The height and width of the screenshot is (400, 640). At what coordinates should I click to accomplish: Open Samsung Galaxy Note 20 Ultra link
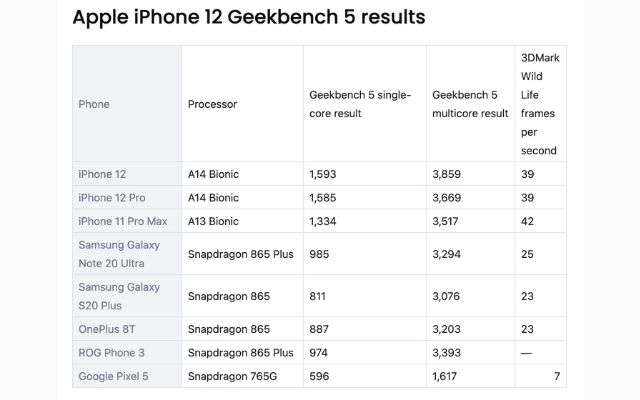pyautogui.click(x=119, y=254)
